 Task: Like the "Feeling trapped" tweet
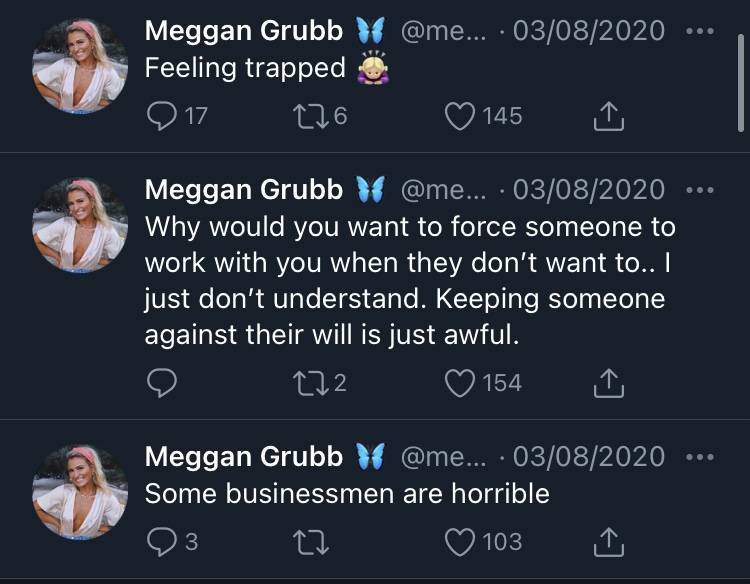[x=460, y=116]
